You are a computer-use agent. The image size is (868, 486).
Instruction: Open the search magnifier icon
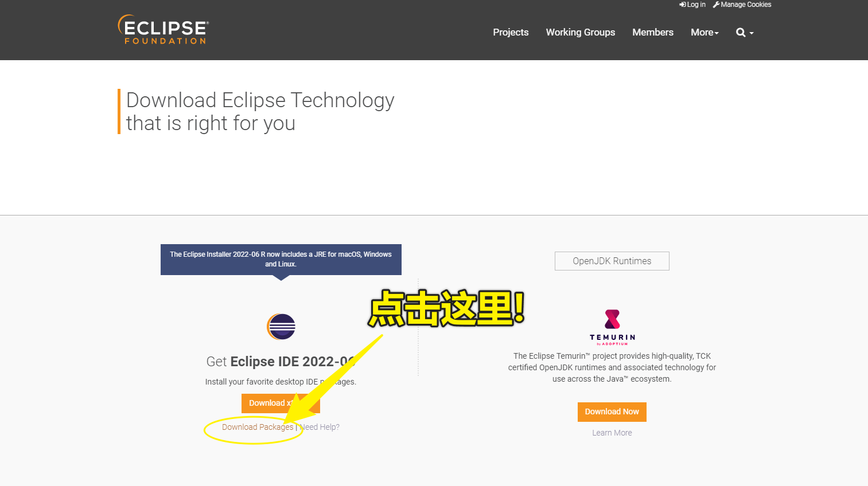(741, 33)
